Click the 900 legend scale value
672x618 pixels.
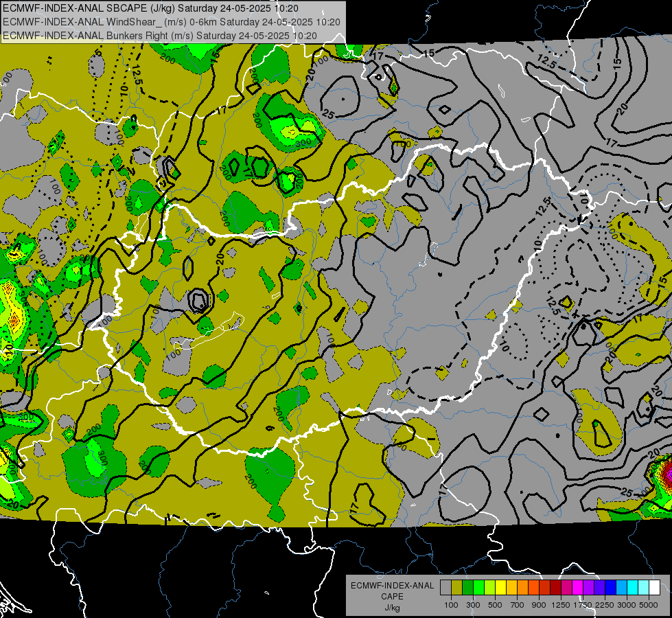pos(539,605)
